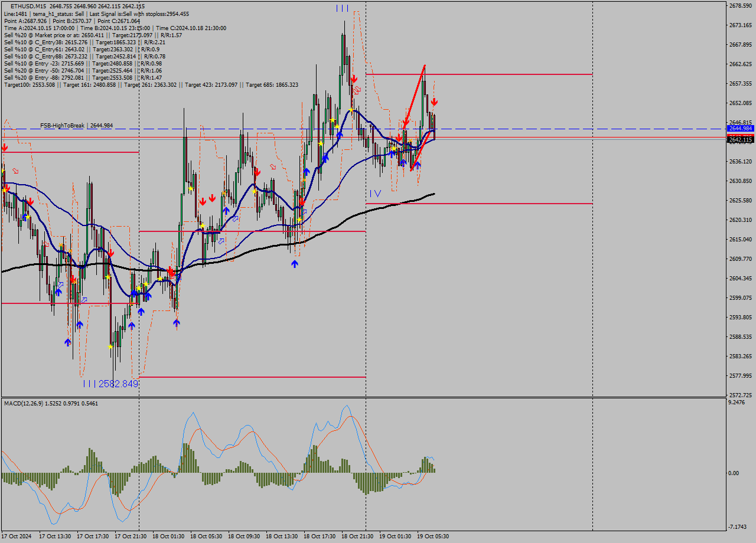The height and width of the screenshot is (543, 756).
Task: Click time axis label '17 Oct 17:30'
Action: [93, 537]
